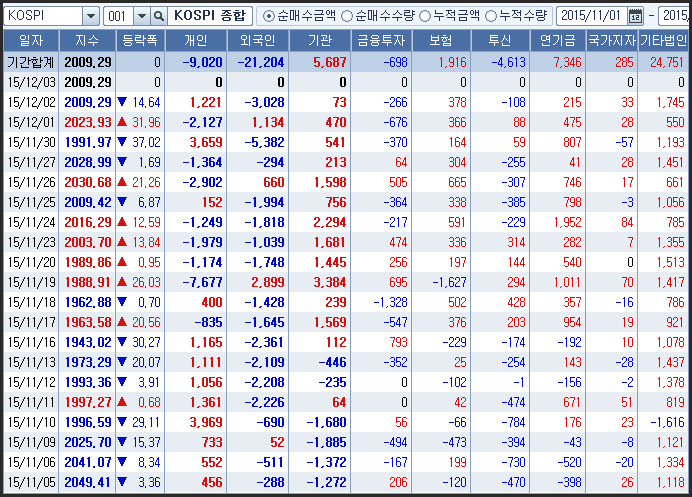Click index value 1943.02
This screenshot has width=692, height=497.
[88, 342]
